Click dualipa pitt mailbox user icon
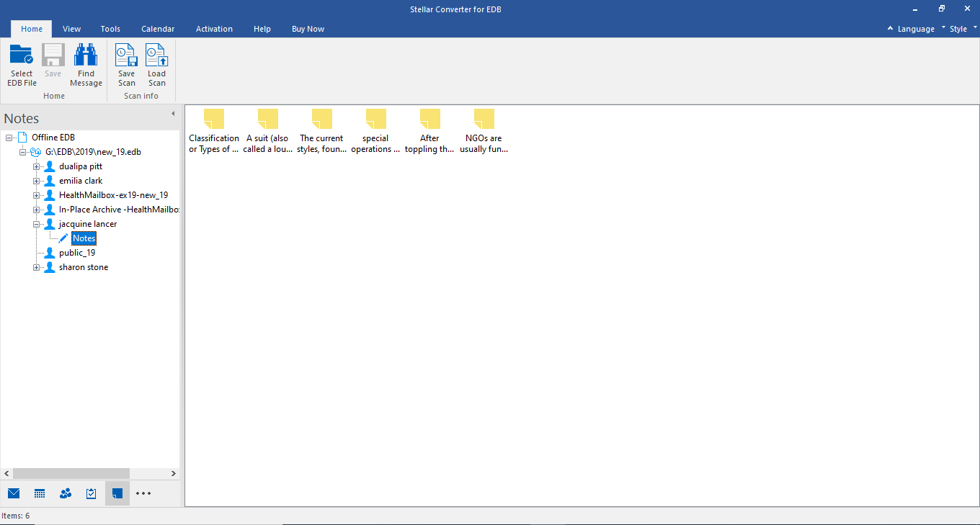The height and width of the screenshot is (525, 980). coord(50,166)
